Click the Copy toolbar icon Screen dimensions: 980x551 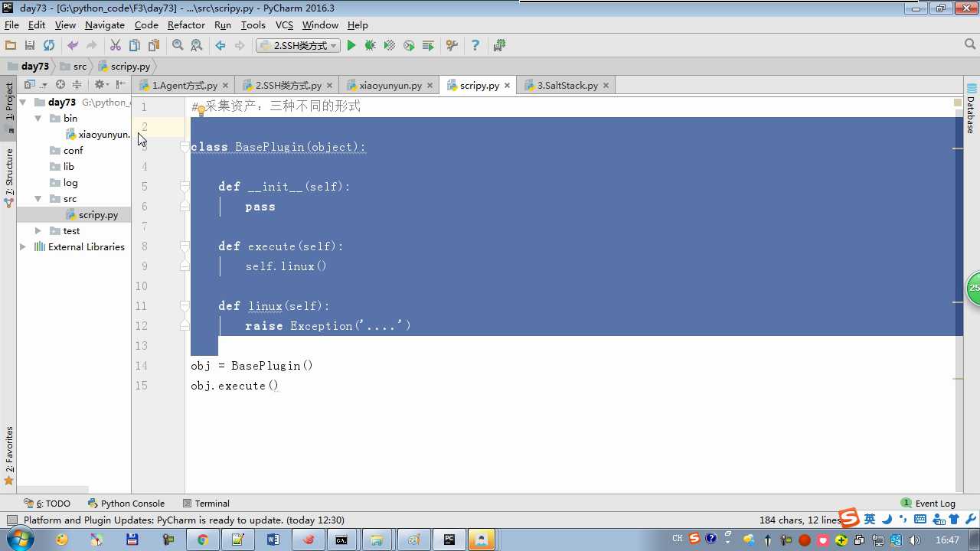pyautogui.click(x=135, y=46)
